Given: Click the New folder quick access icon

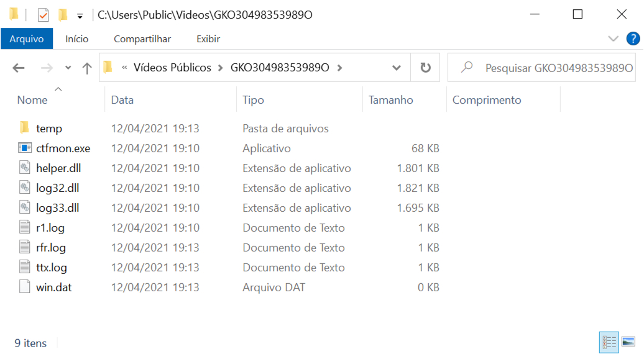Looking at the screenshot, I should [62, 15].
